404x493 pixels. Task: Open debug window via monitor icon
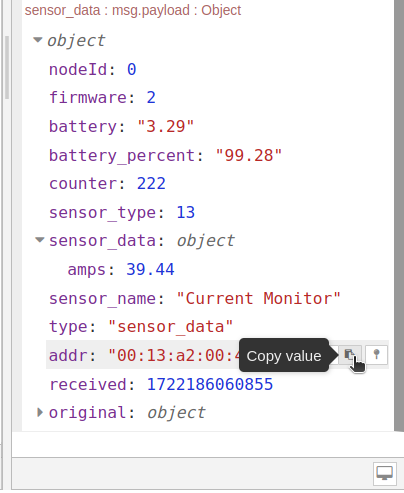385,473
